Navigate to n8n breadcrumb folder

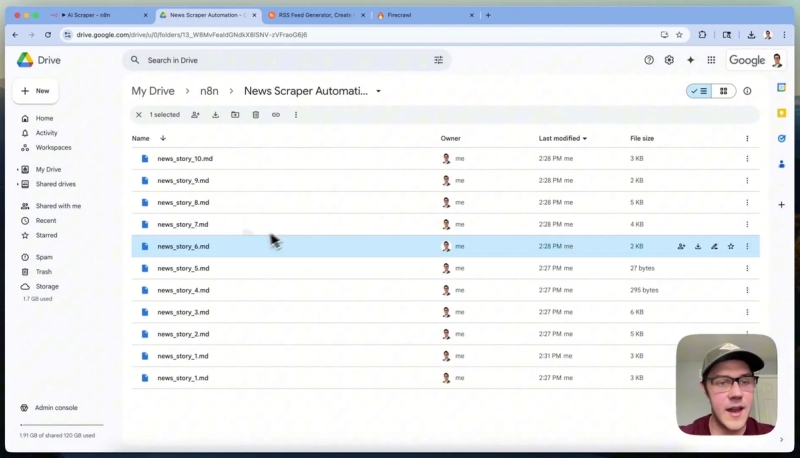click(x=209, y=91)
